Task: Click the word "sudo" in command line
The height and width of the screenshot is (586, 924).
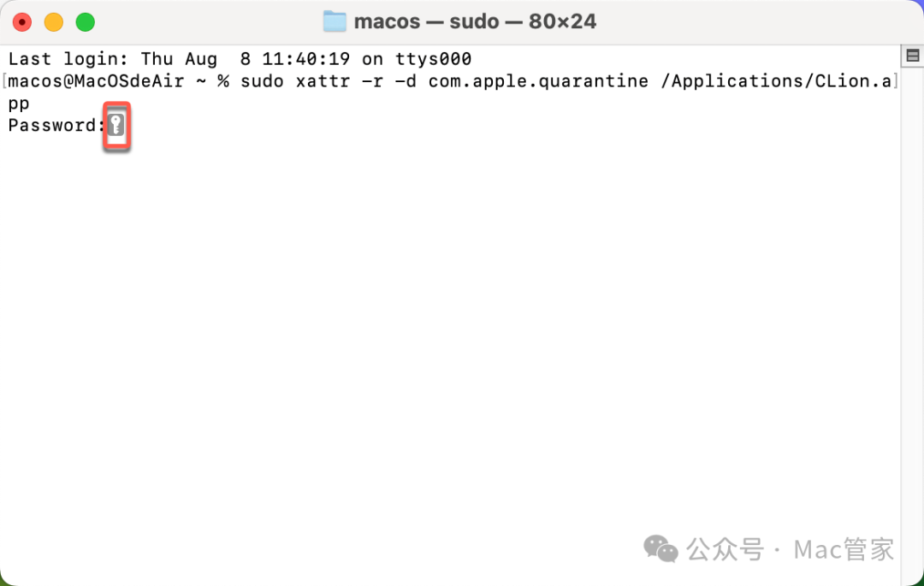Action: coord(262,80)
